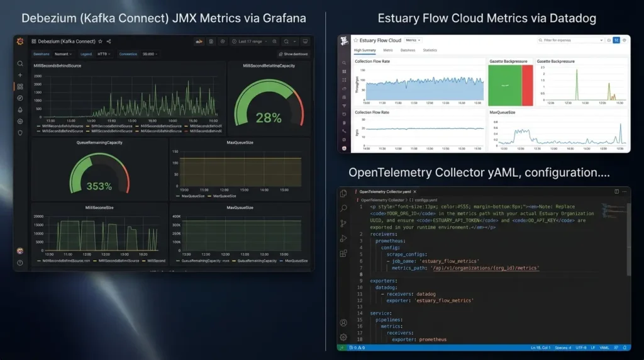Click the YAML language mode in status bar
Viewport: 644px width, 360px height.
click(604, 347)
